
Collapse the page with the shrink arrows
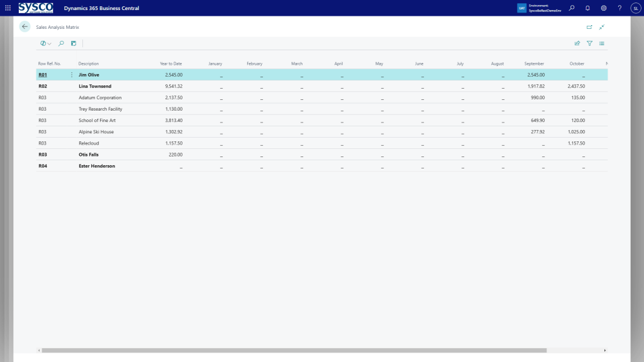[x=602, y=27]
